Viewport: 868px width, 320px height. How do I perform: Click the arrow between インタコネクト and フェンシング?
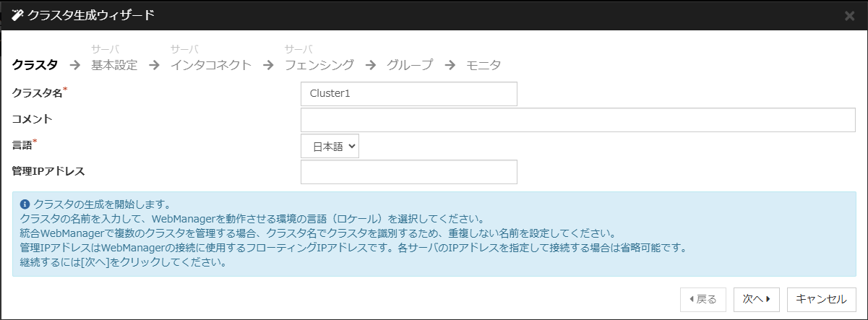pos(268,65)
